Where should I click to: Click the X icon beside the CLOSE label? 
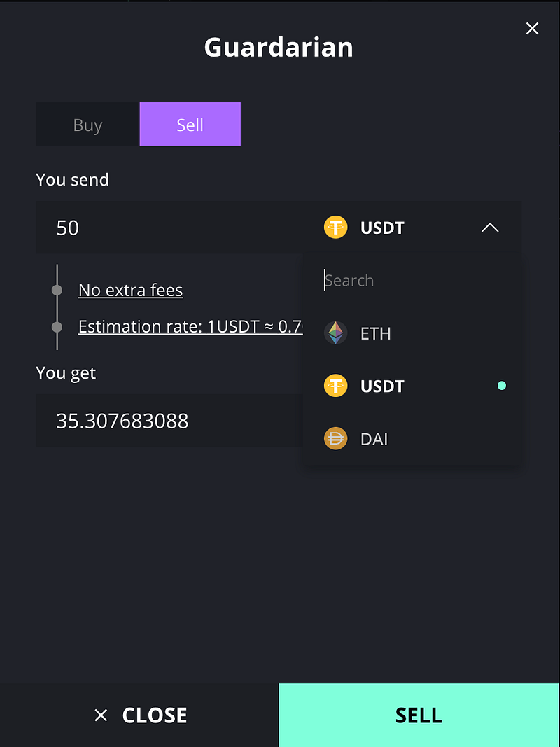pos(101,715)
